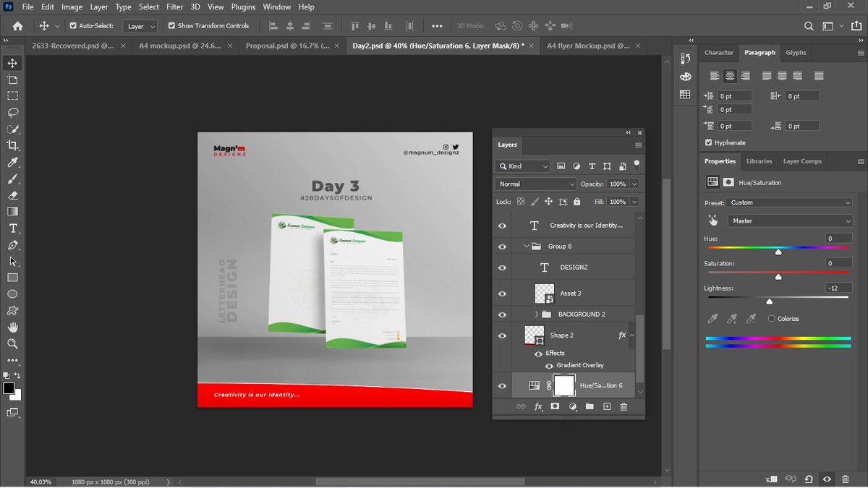Image resolution: width=868 pixels, height=488 pixels.
Task: Switch to A4 mockup.psd tab
Action: point(180,46)
